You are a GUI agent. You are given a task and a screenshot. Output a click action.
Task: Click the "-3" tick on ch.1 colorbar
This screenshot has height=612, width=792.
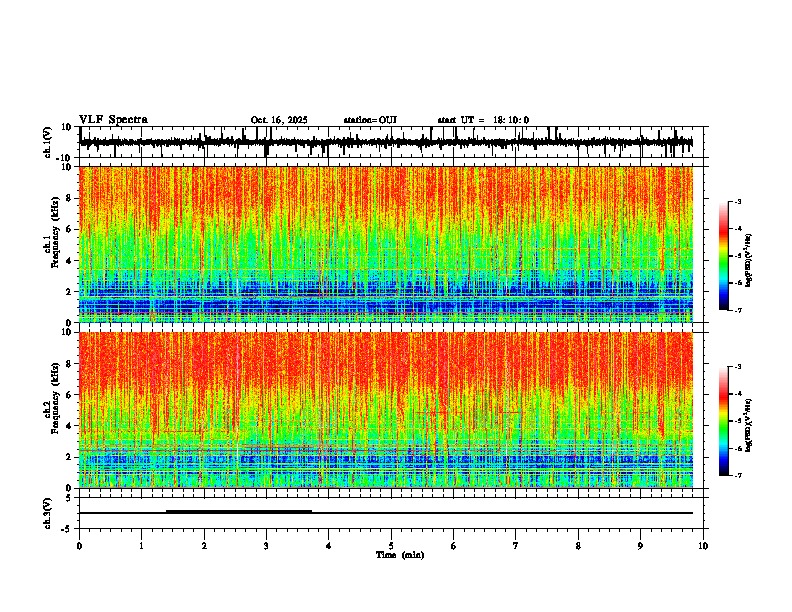tap(738, 201)
